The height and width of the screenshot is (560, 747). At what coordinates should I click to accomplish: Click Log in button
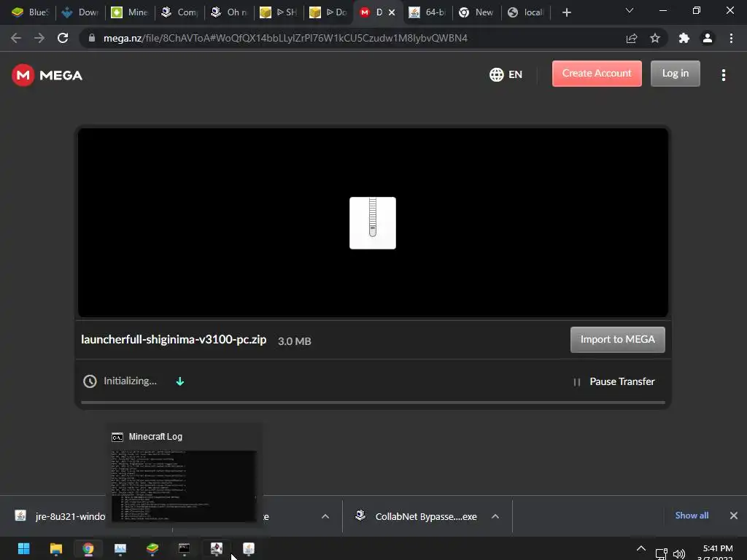[675, 74]
